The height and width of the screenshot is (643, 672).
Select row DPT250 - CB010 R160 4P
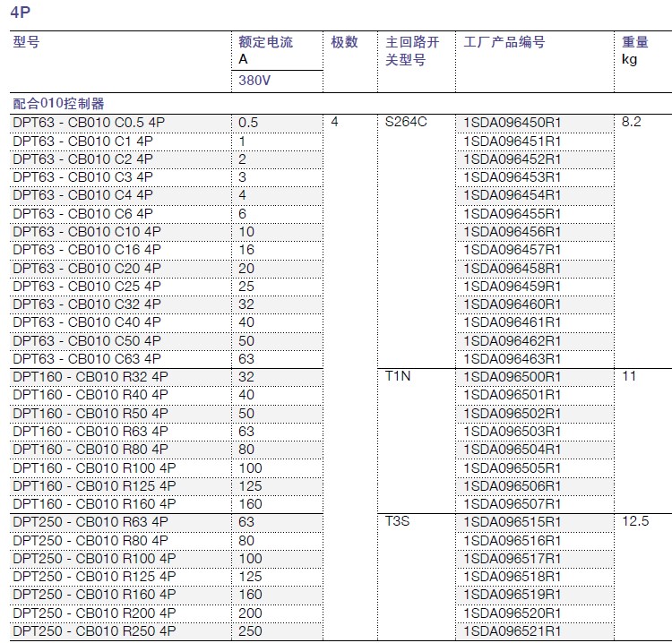(x=340, y=595)
